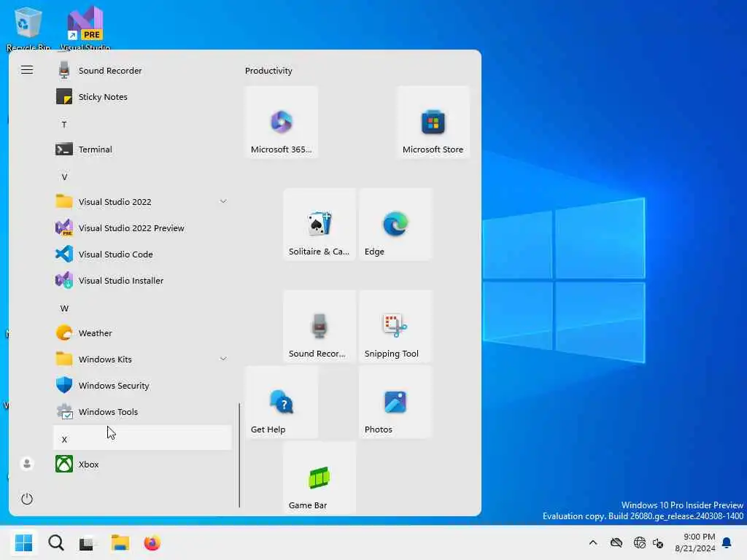Launch Sticky Notes from the app list
Viewport: 747px width, 560px height.
click(x=142, y=97)
